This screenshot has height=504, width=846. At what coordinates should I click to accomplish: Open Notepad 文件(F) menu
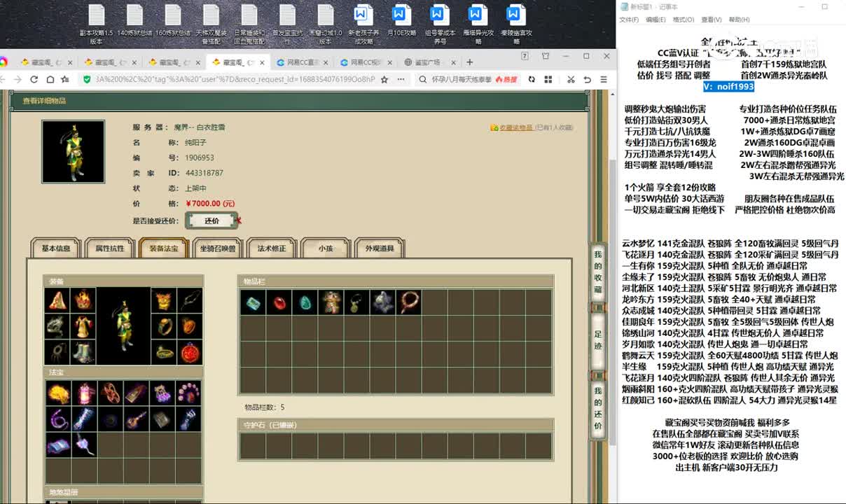629,20
